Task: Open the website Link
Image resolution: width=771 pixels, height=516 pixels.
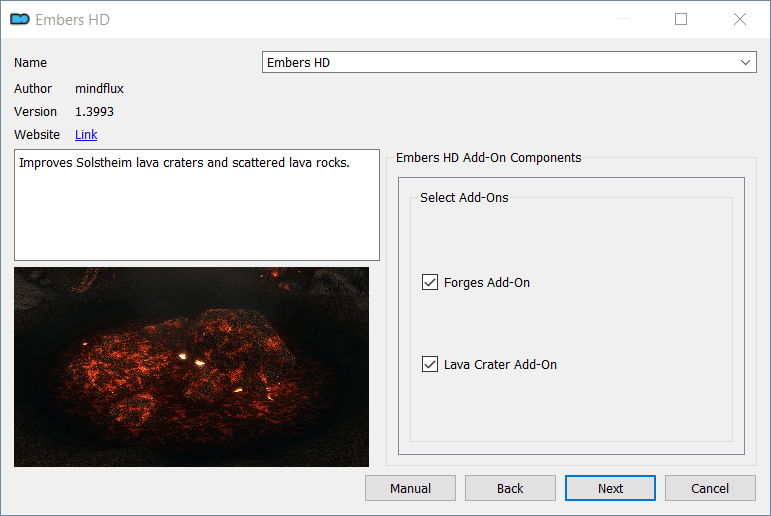Action: point(86,134)
